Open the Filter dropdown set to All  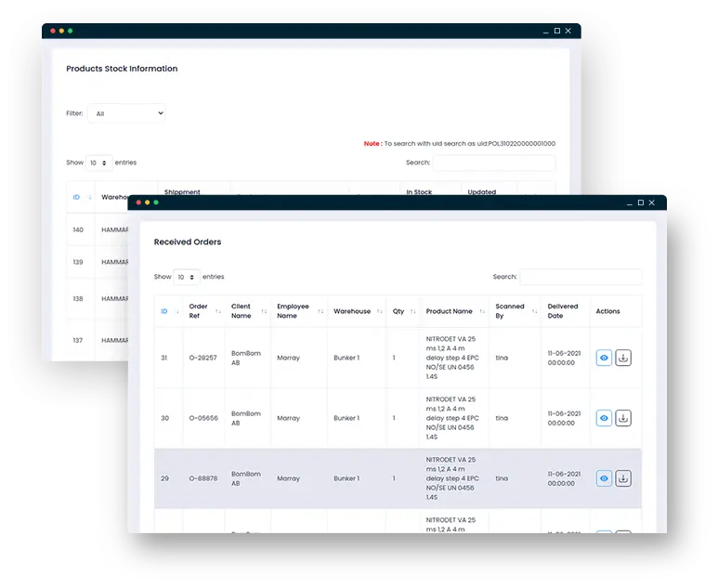(x=127, y=113)
